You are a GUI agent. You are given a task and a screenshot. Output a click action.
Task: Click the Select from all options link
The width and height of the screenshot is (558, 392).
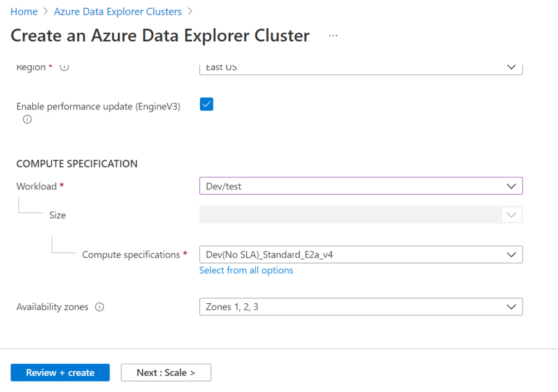(x=246, y=270)
